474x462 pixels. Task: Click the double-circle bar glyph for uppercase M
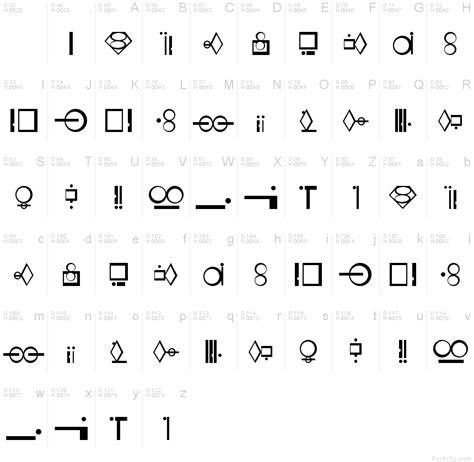(213, 123)
